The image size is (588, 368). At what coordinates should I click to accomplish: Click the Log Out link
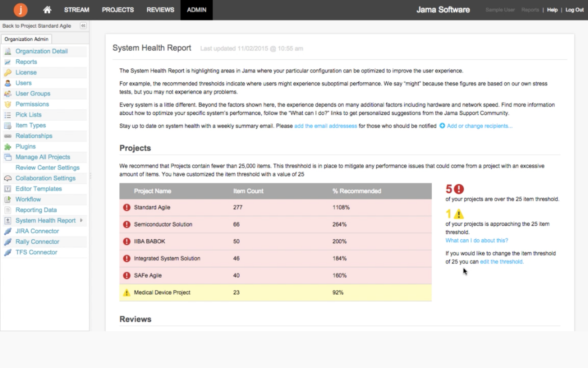pyautogui.click(x=574, y=10)
